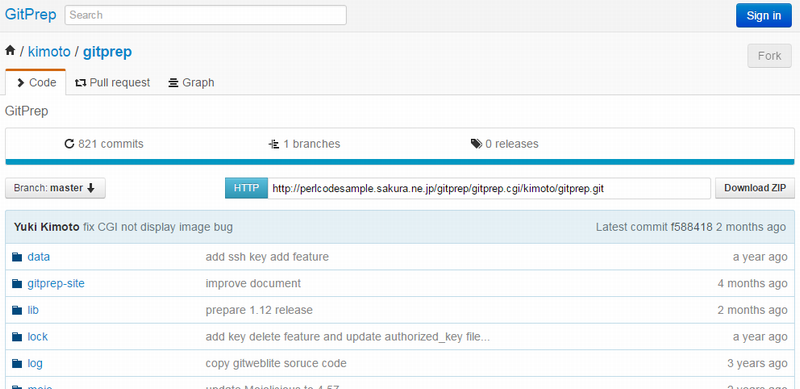Click the folder icon beside log
The height and width of the screenshot is (389, 800).
pyautogui.click(x=18, y=363)
